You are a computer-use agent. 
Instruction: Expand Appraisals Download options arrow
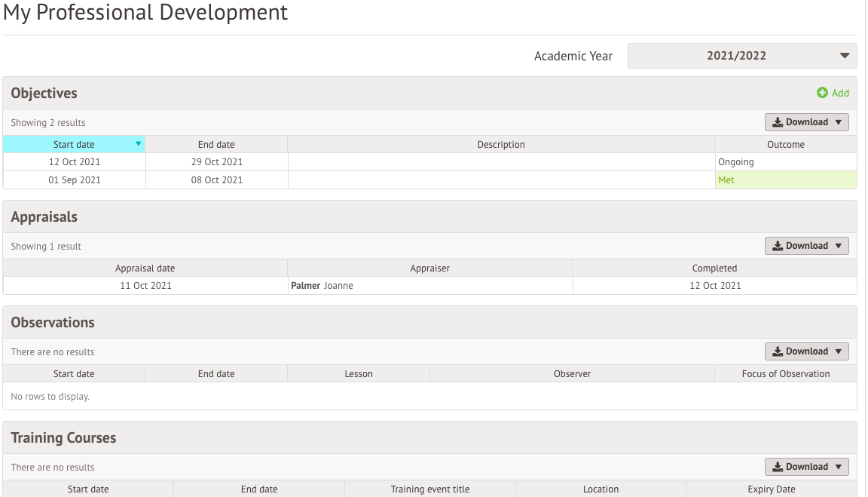click(x=839, y=246)
